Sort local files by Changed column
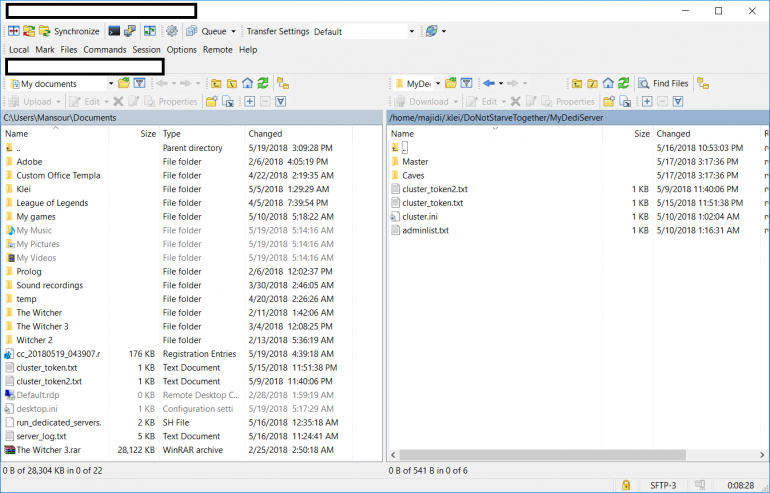This screenshot has height=493, width=770. click(x=266, y=133)
